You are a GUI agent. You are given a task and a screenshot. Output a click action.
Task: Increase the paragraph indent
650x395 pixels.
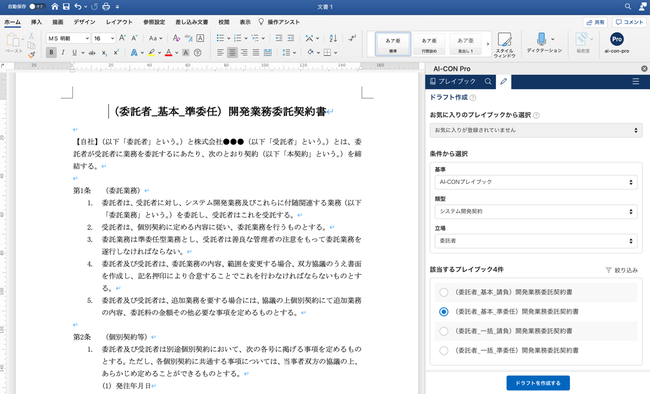click(291, 38)
